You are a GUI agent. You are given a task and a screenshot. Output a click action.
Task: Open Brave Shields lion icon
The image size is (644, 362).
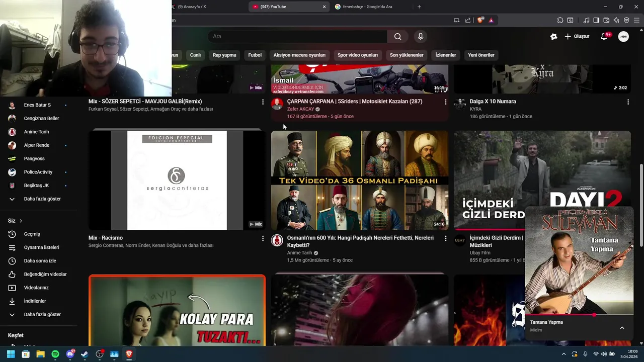[x=480, y=20]
